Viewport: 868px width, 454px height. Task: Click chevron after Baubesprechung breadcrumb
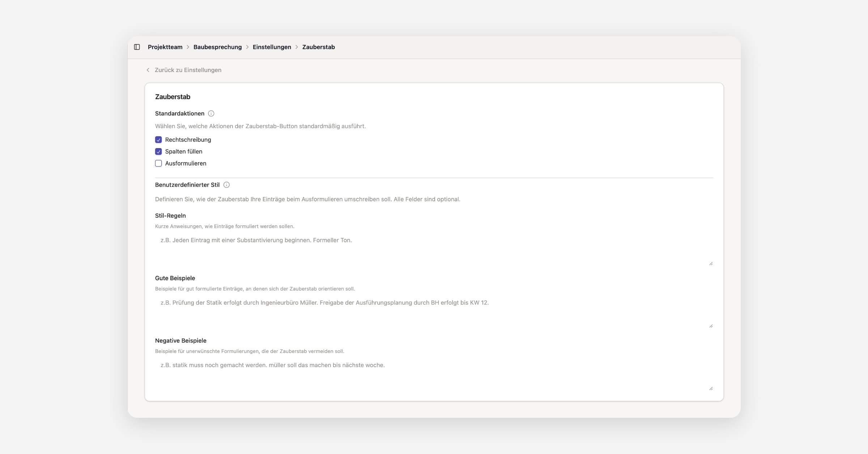click(x=247, y=47)
